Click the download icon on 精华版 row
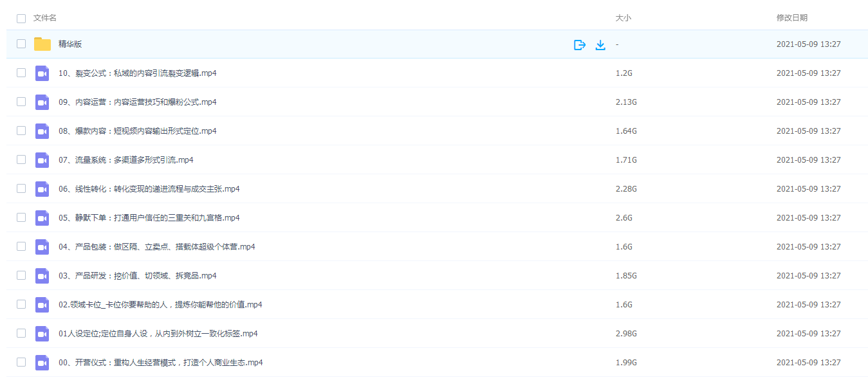Viewport: 868px width, 382px height. (600, 44)
